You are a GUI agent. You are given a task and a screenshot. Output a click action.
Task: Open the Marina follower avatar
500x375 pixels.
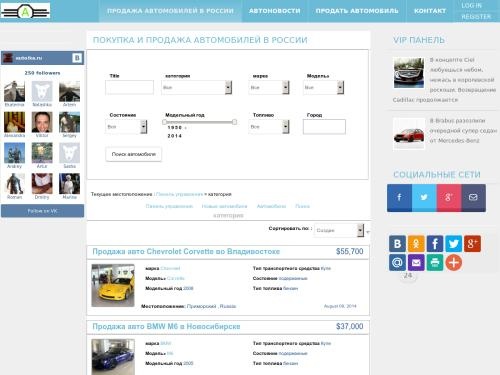pyautogui.click(x=69, y=184)
